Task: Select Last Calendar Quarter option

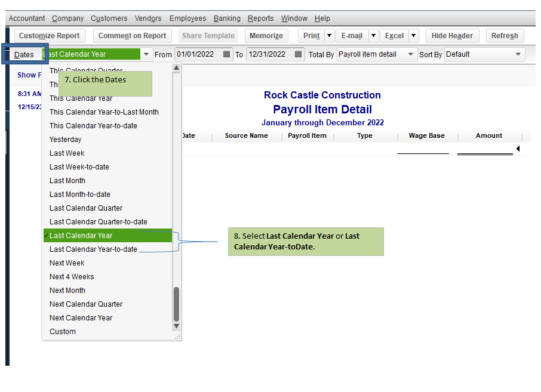Action: click(x=107, y=208)
